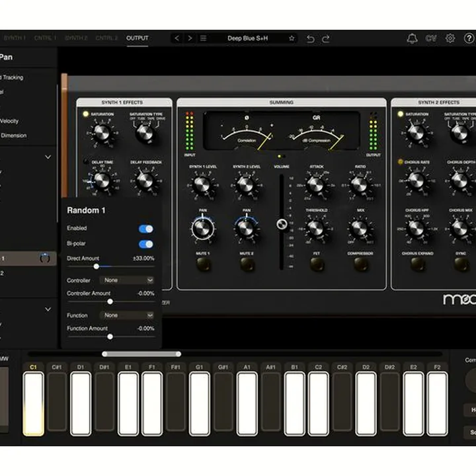Screen dimensions: 476x476
Task: Open the Controller dropdown
Action: coord(127,280)
